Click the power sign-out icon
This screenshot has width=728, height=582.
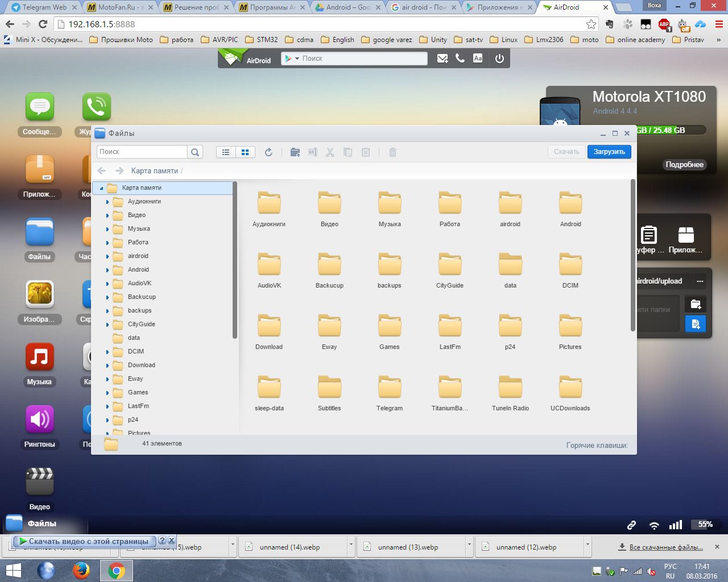[x=499, y=59]
